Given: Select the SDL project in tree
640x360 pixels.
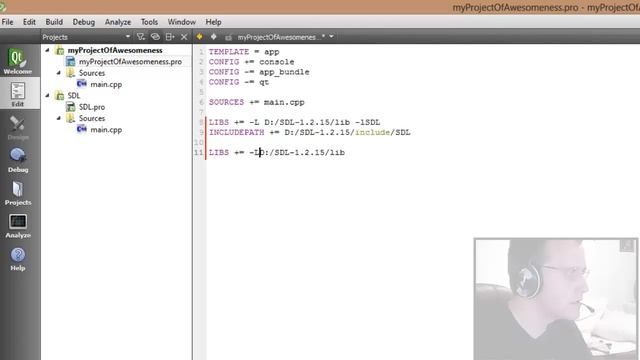Looking at the screenshot, I should (74, 96).
